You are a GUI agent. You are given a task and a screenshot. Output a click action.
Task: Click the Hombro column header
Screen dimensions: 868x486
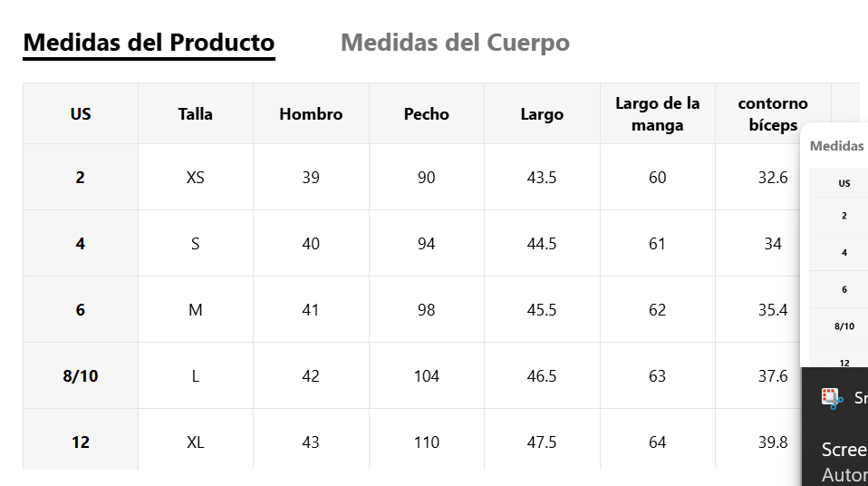click(311, 113)
